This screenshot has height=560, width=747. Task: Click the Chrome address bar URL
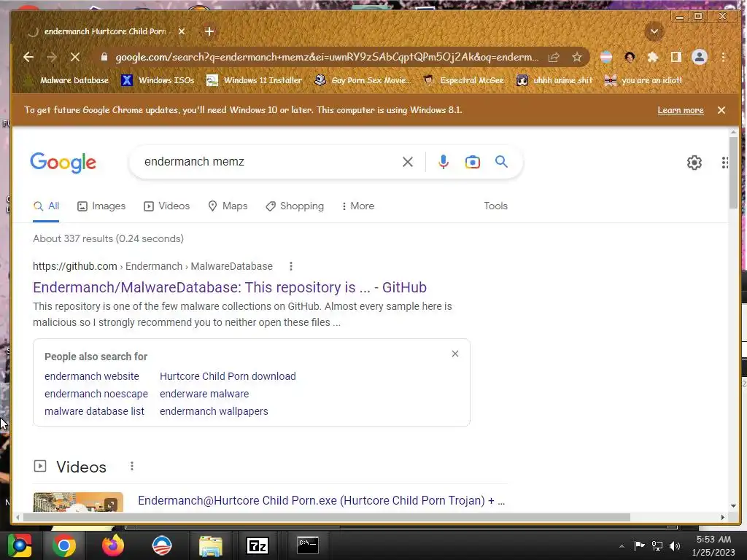pyautogui.click(x=327, y=57)
